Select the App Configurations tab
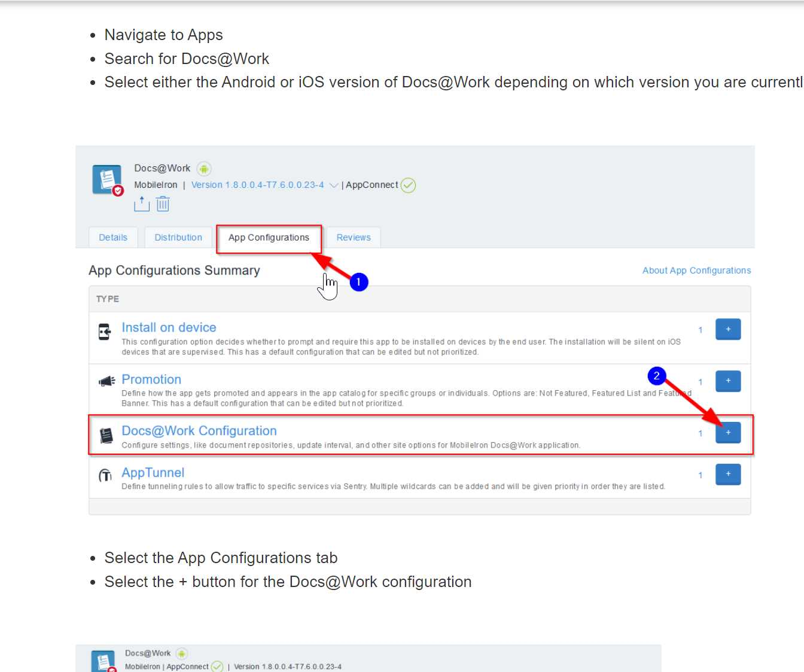804x672 pixels. click(269, 238)
